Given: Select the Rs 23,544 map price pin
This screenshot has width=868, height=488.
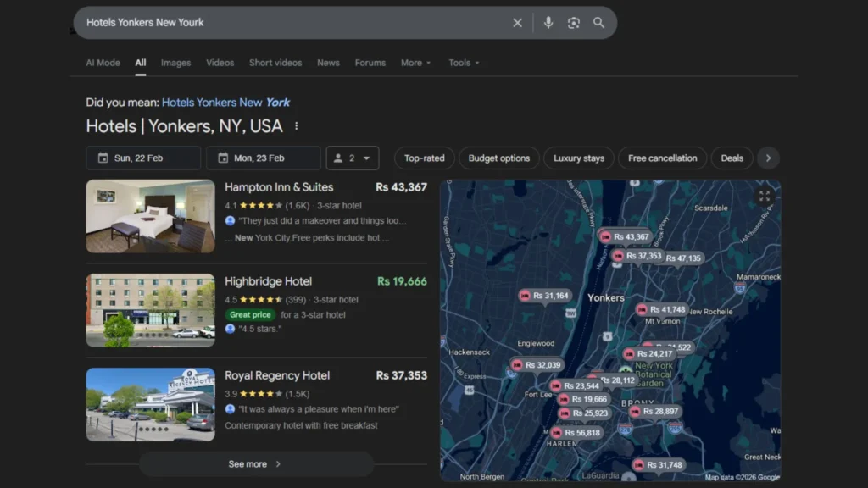Looking at the screenshot, I should coord(576,385).
